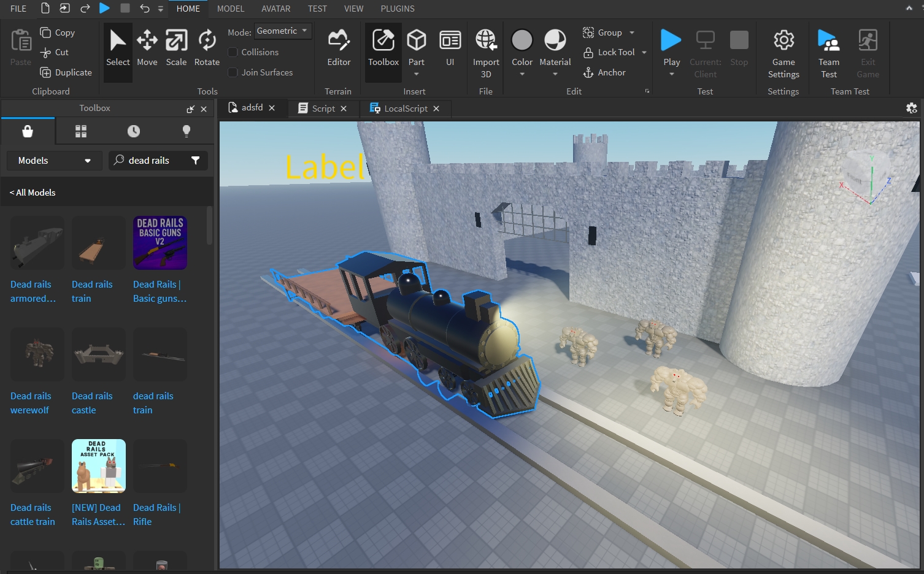Open the Models category dropdown
The height and width of the screenshot is (574, 924).
[55, 161]
